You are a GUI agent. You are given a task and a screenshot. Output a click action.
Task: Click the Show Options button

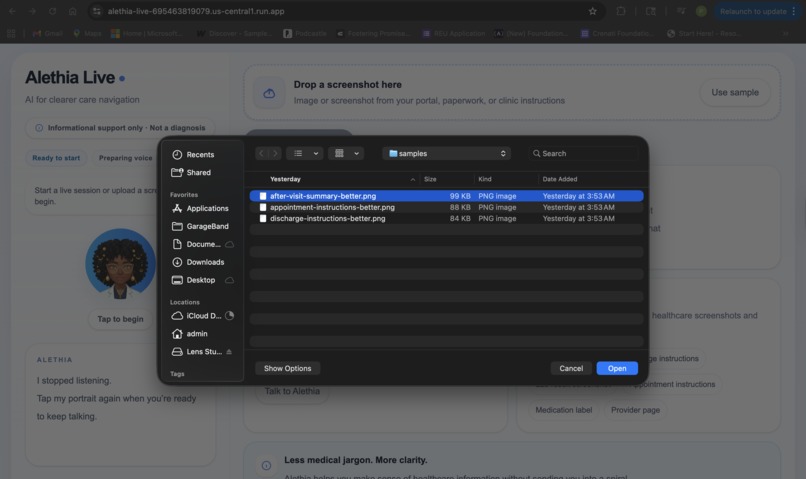(287, 368)
